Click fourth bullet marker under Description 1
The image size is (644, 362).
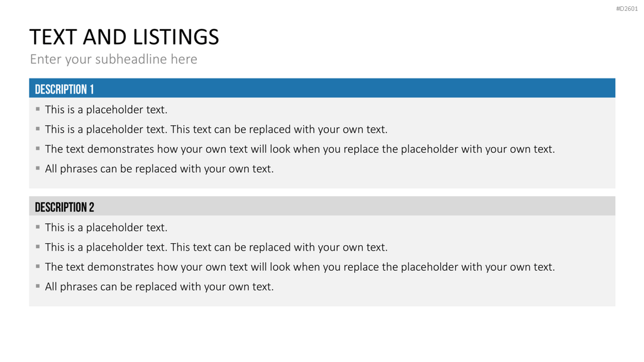tap(38, 168)
